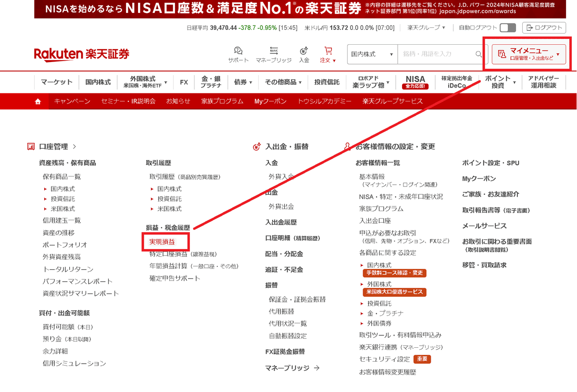Open パフォーマンスレポート link

tap(78, 281)
